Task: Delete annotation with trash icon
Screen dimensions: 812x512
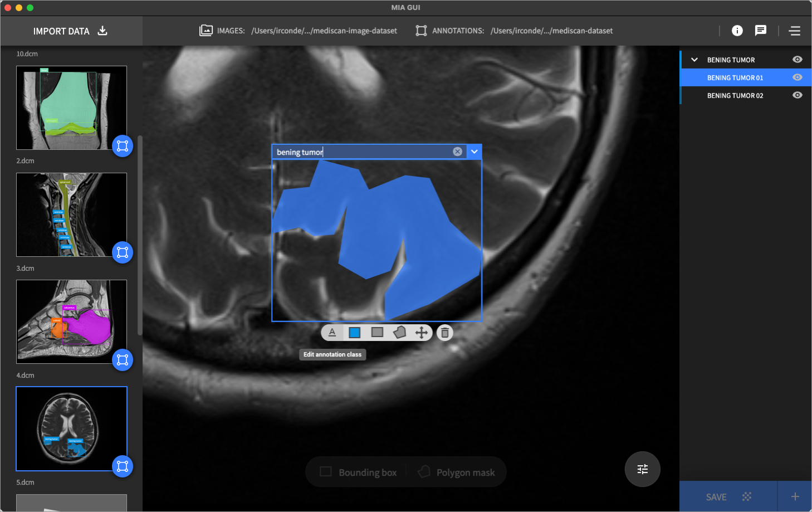Action: coord(444,333)
